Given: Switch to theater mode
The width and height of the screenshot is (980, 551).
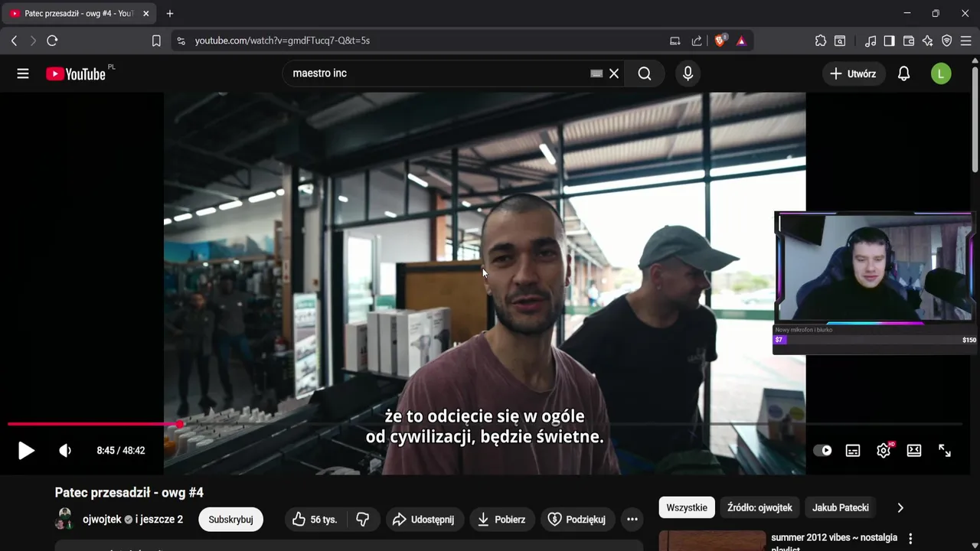Looking at the screenshot, I should 914,451.
